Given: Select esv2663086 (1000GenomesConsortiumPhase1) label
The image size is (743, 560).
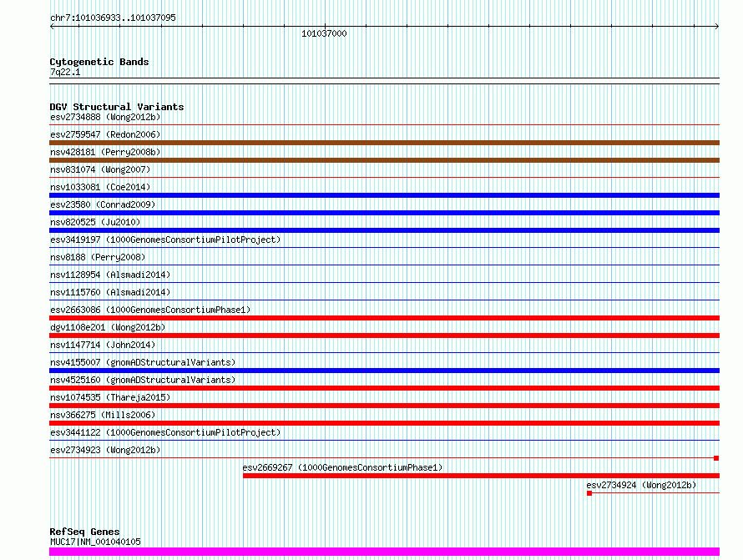Looking at the screenshot, I should [150, 310].
